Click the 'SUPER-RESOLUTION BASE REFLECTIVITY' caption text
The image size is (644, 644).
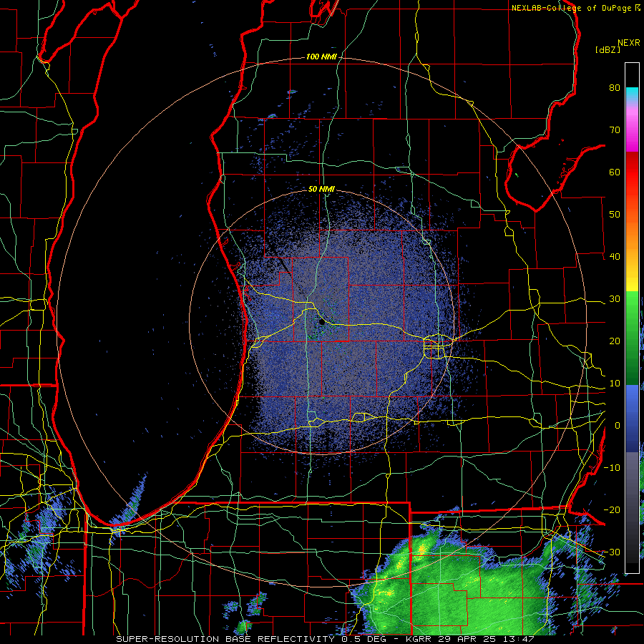(x=225, y=639)
